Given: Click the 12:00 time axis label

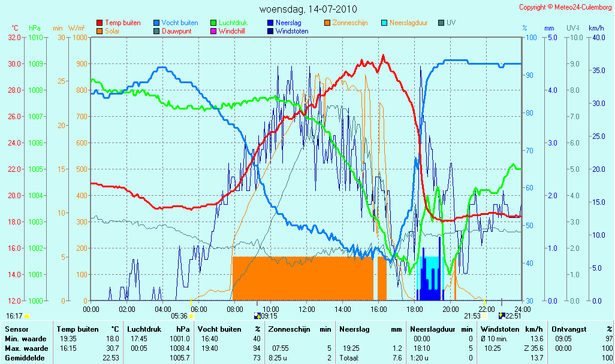Looking at the screenshot, I should 306,310.
